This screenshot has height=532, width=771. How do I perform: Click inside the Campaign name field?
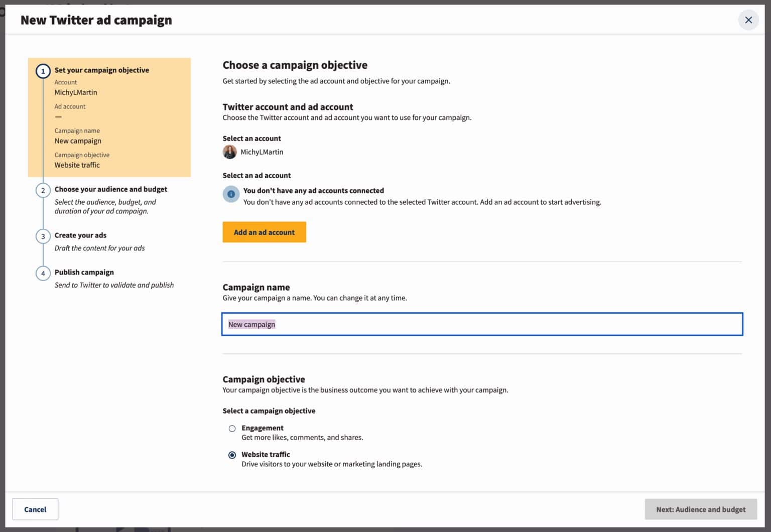[482, 324]
